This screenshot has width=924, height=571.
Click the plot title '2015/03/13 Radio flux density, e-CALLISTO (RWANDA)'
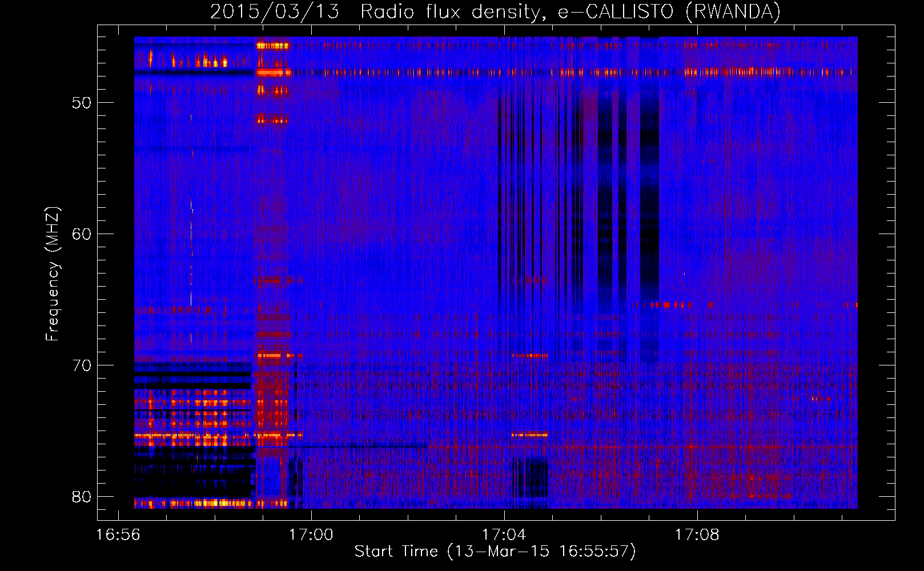495,12
